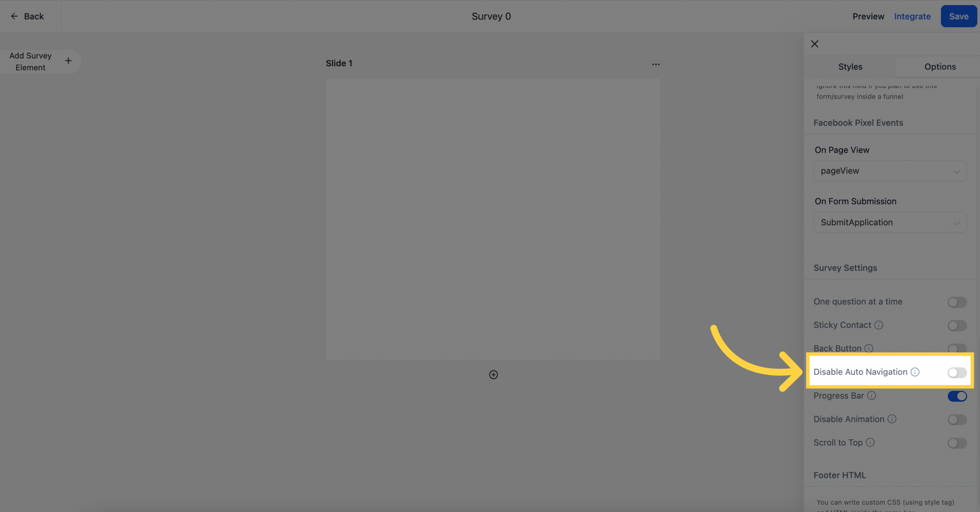Expand the On Page View pageView dropdown
The width and height of the screenshot is (980, 512).
[x=891, y=171]
